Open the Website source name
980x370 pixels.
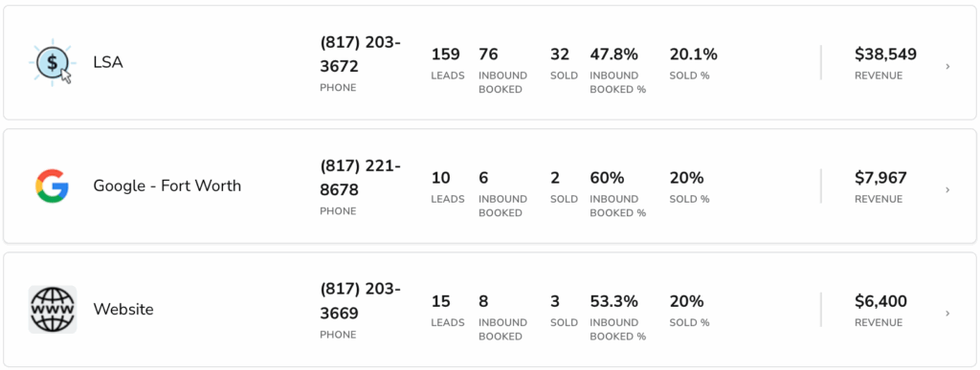[123, 310]
